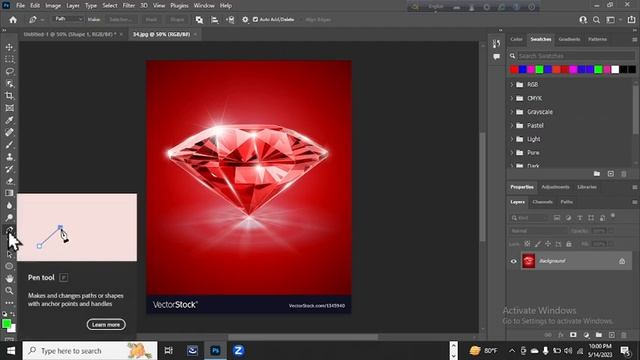Open the File menu

click(20, 6)
